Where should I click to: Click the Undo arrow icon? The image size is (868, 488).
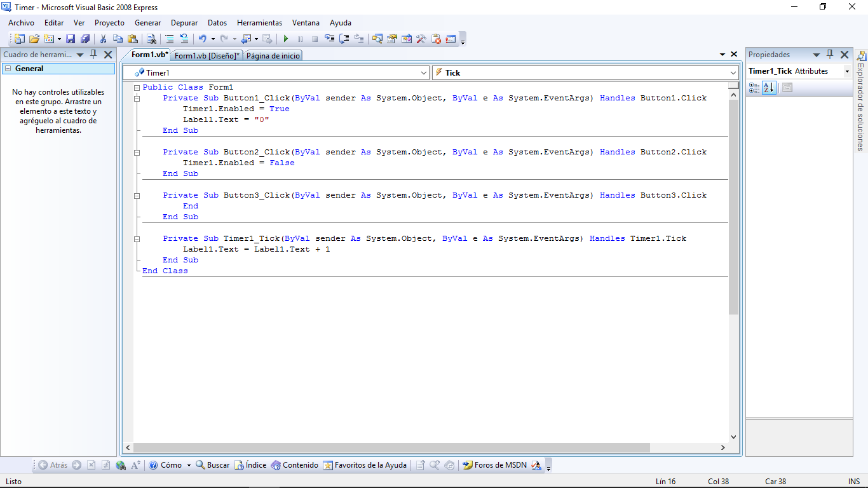tap(202, 39)
